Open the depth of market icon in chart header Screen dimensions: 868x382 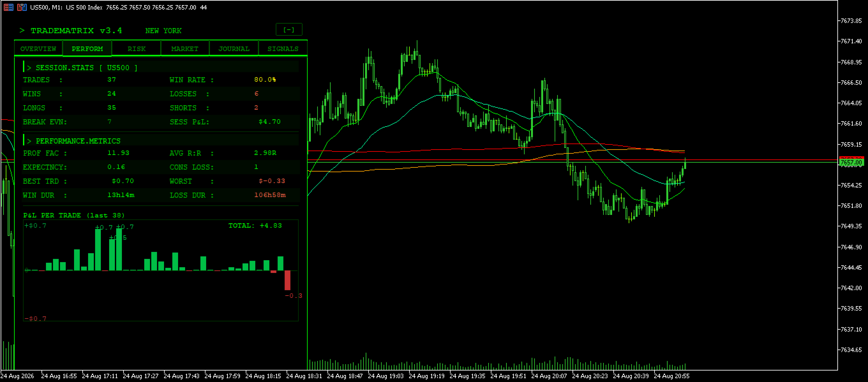(22, 7)
